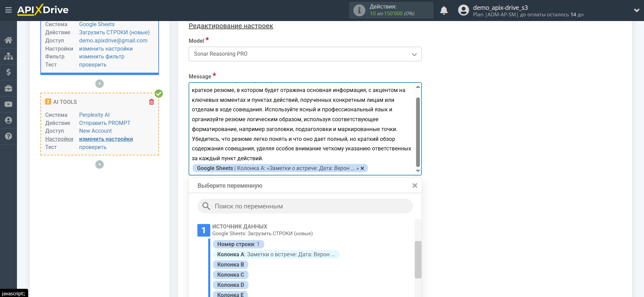The height and width of the screenshot is (297, 644).
Task: Click the green checkmark on AI TOOLS
Action: (159, 93)
